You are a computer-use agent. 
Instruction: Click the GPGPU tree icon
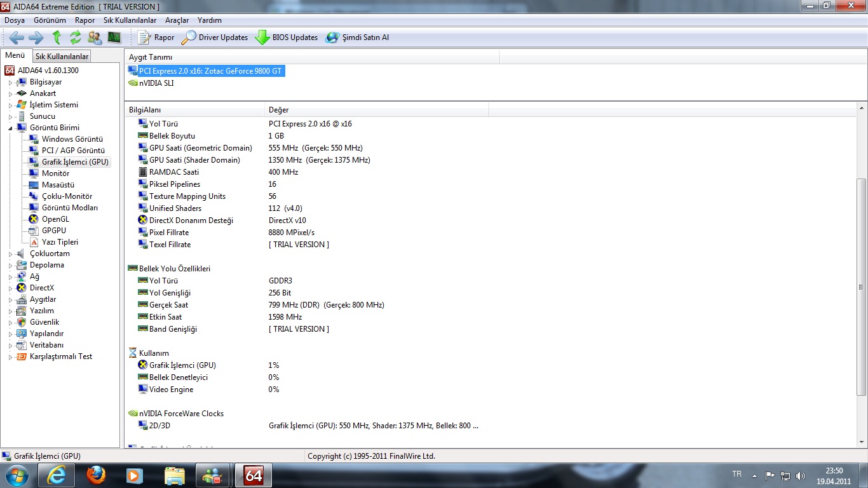pyautogui.click(x=34, y=231)
